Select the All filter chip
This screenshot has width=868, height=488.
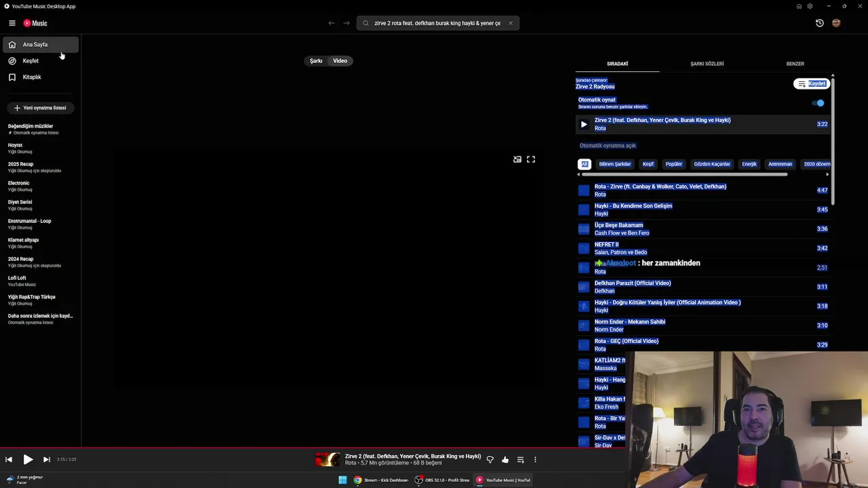tap(585, 164)
